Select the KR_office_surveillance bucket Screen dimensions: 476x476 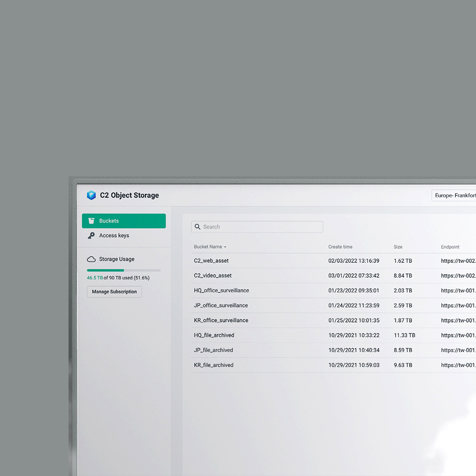coord(221,320)
